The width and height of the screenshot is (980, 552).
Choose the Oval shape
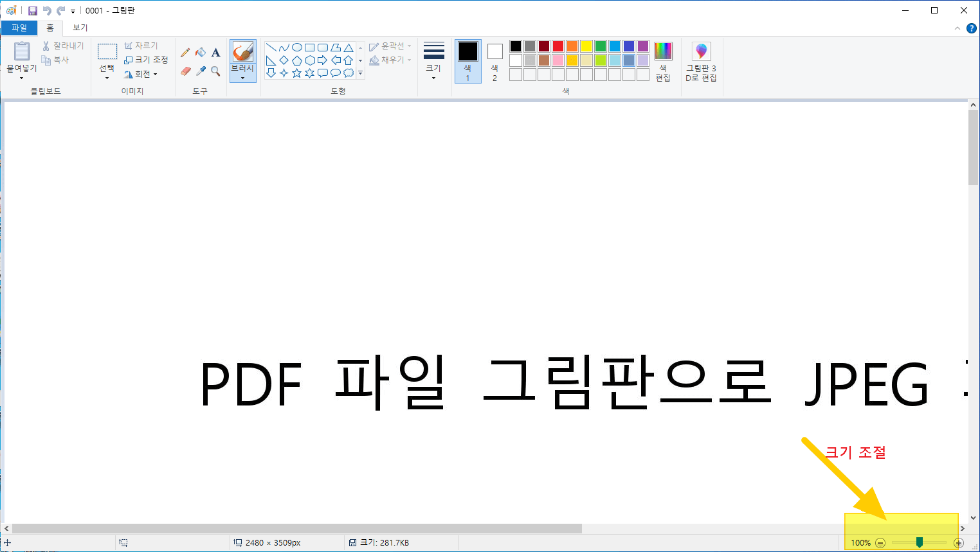pyautogui.click(x=296, y=48)
